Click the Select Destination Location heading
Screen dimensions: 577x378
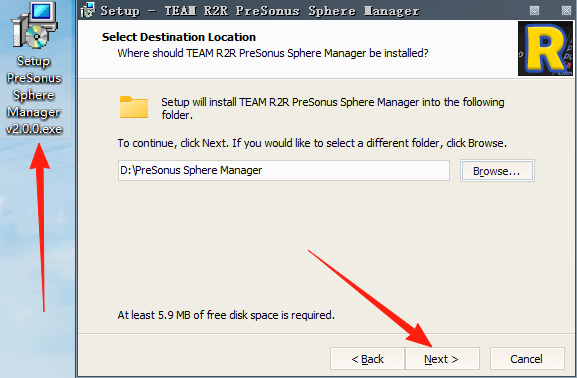pyautogui.click(x=179, y=37)
